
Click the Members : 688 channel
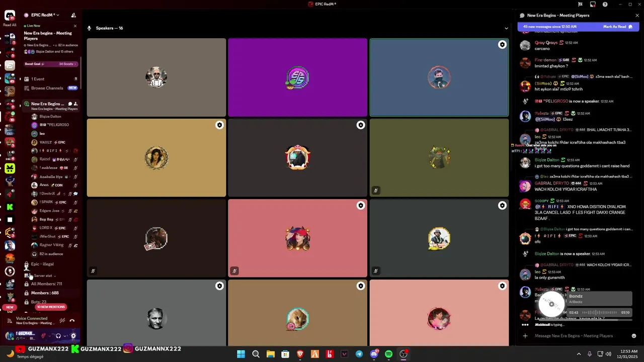(45, 293)
